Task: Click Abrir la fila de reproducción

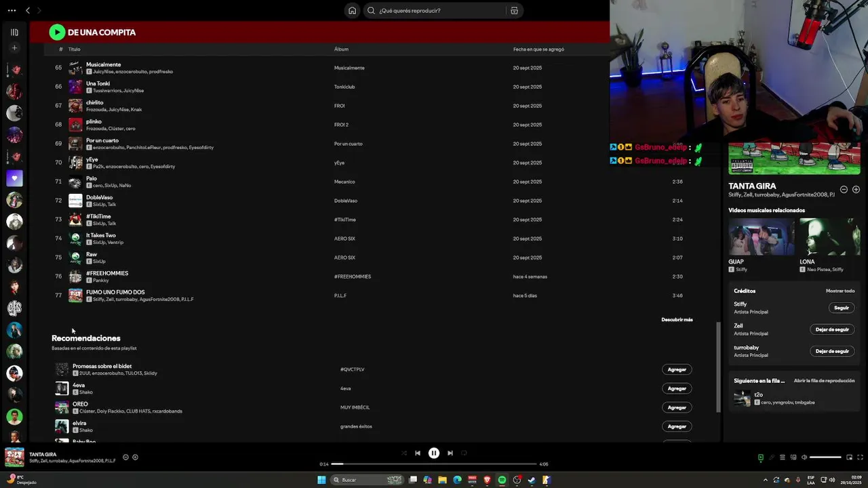Action: coord(824,381)
